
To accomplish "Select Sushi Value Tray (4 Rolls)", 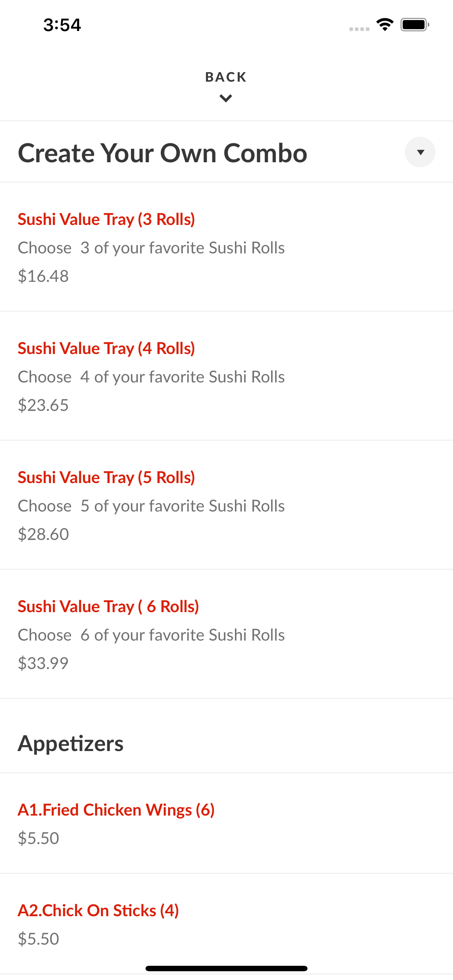I will (226, 376).
